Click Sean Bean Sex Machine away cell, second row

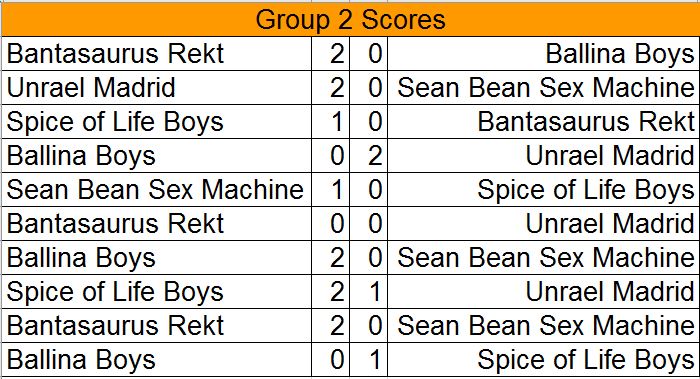coord(543,87)
